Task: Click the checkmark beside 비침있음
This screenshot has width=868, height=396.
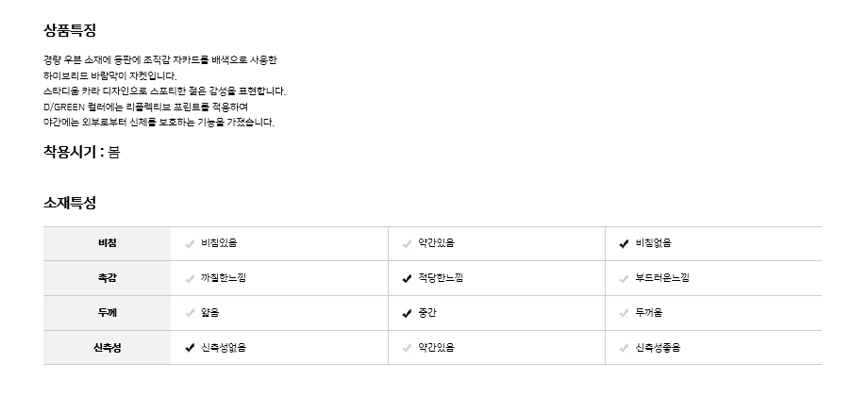Action: [x=190, y=243]
